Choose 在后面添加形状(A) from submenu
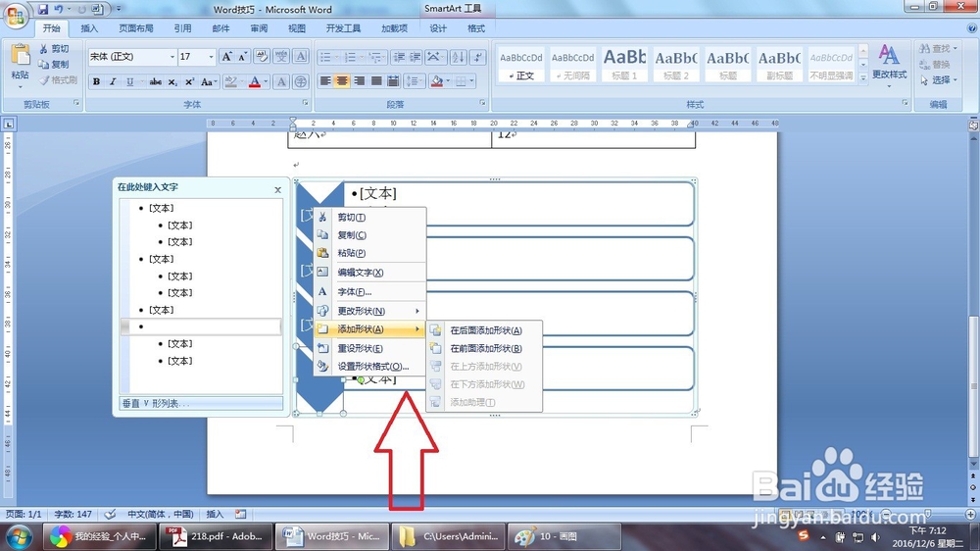 (x=484, y=330)
